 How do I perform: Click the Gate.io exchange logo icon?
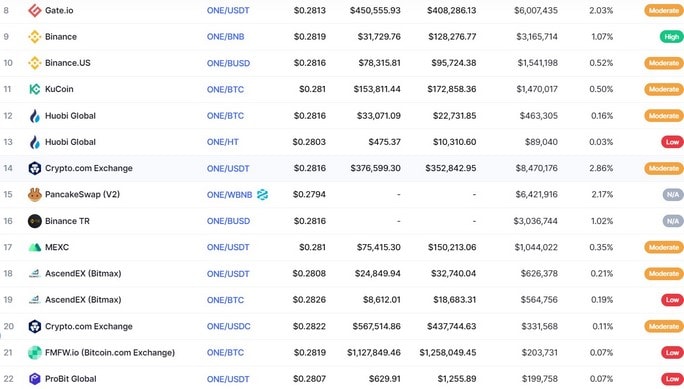[x=34, y=10]
